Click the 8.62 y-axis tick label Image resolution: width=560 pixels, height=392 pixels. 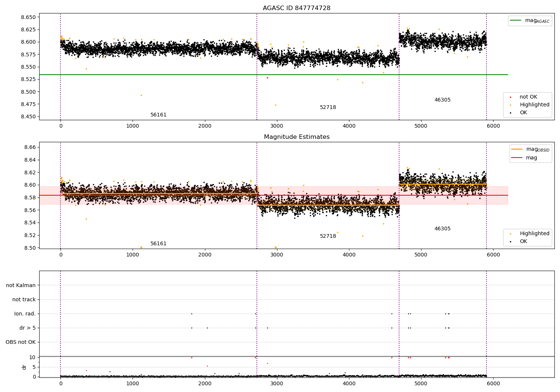click(30, 172)
